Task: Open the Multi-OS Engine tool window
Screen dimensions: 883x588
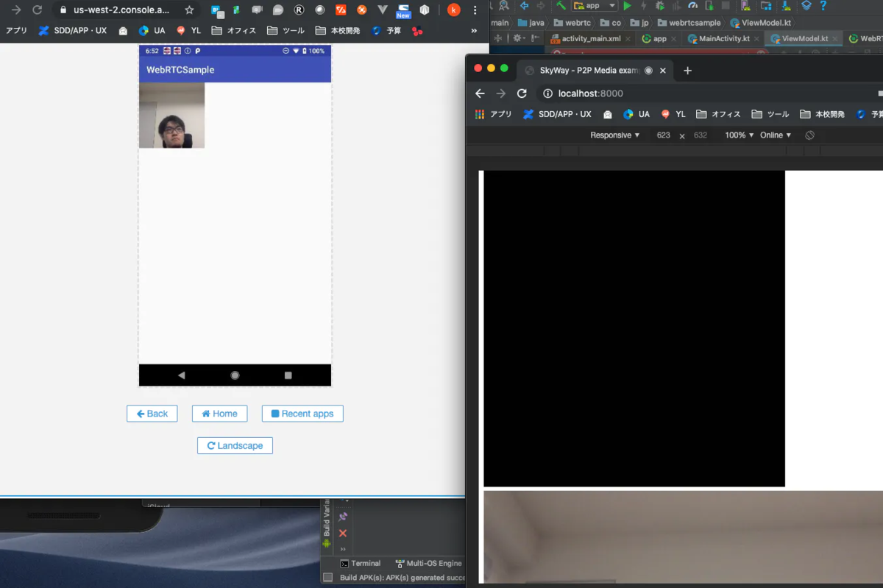Action: point(429,563)
